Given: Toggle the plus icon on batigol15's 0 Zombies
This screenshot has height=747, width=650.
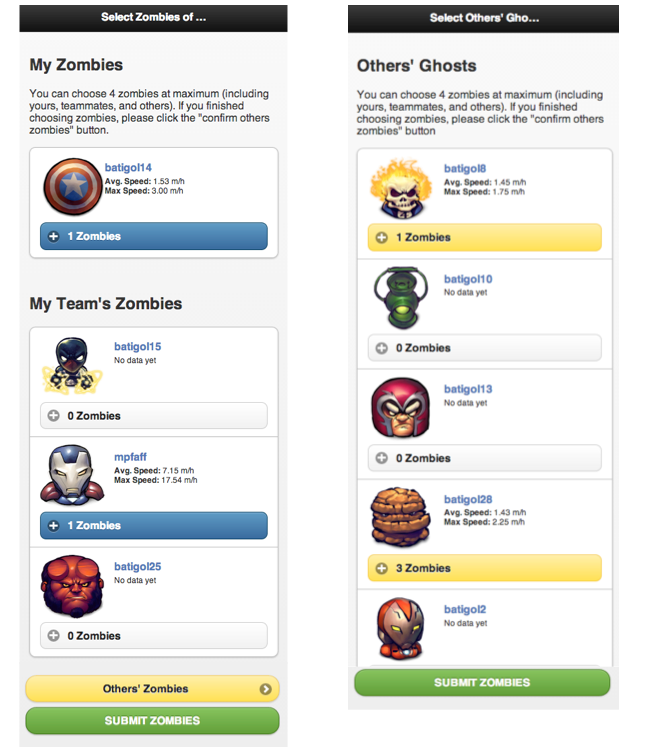Looking at the screenshot, I should click(x=53, y=415).
